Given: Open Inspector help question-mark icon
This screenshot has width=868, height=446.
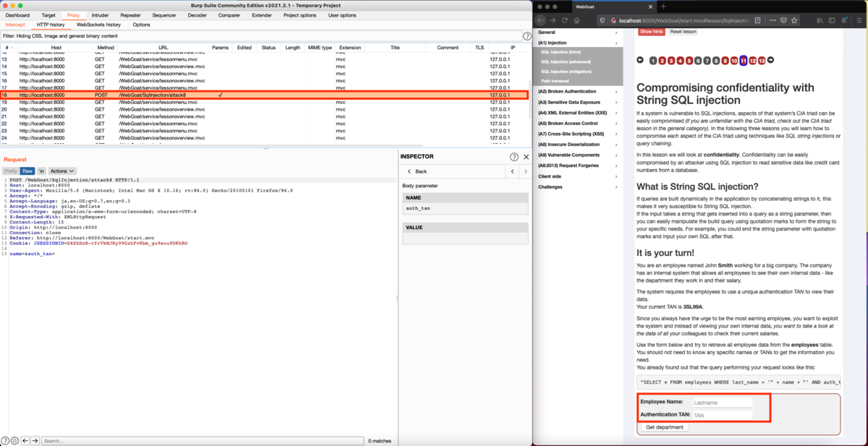Looking at the screenshot, I should point(514,157).
